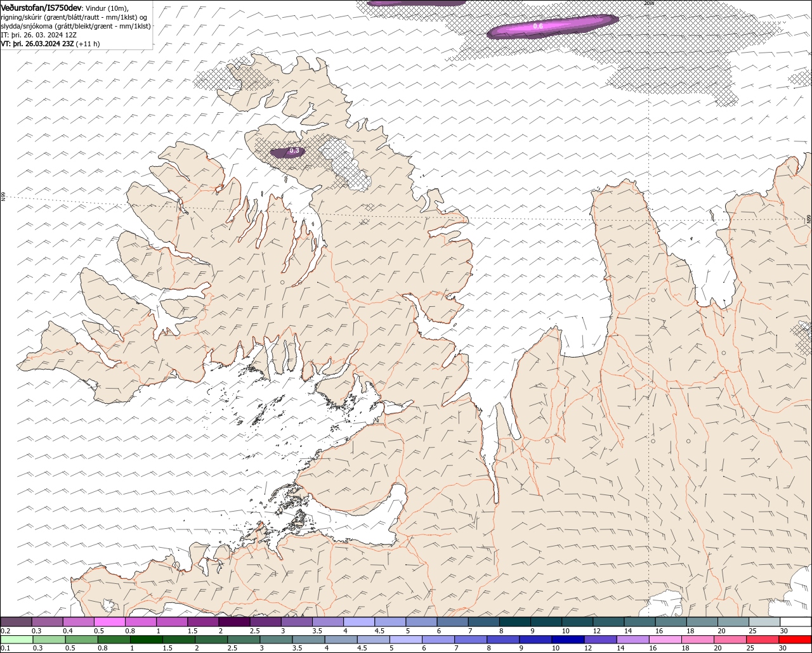Select the upper-row pale grey swatch at 25
This screenshot has width=812, height=653.
764,622
